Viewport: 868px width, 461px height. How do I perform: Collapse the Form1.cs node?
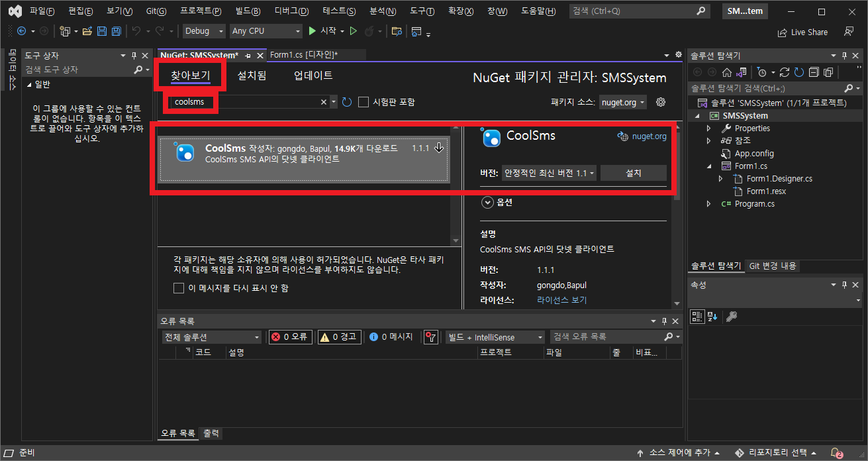[x=708, y=166]
